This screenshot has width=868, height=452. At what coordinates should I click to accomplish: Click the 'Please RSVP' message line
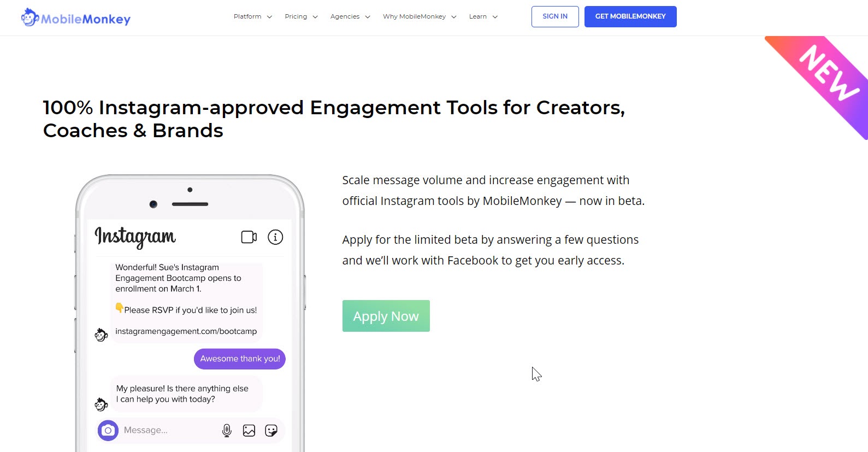(x=186, y=309)
